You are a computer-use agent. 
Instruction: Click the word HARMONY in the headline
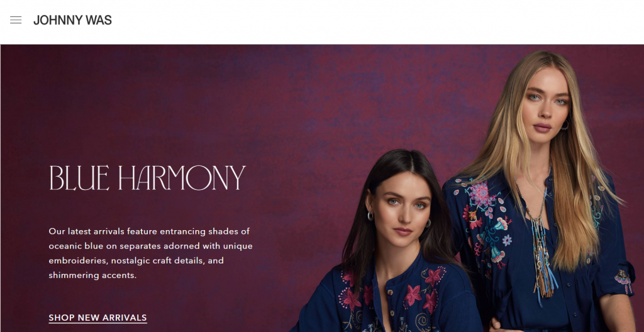coord(182,178)
